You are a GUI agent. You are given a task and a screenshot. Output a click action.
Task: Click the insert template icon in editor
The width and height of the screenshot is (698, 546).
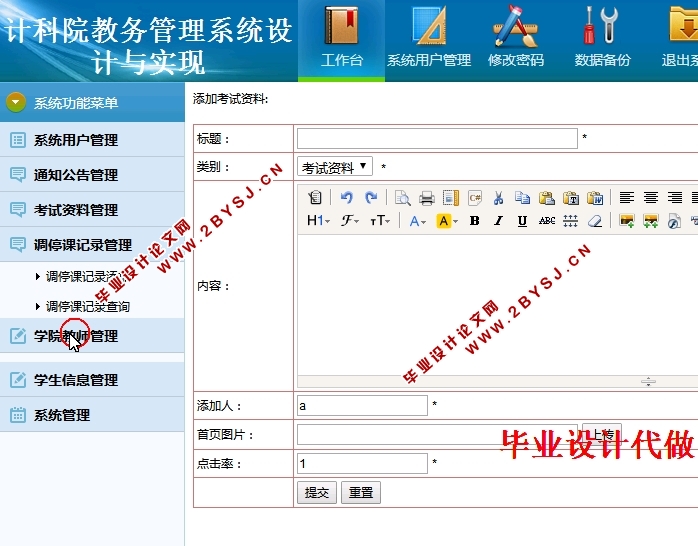point(450,197)
